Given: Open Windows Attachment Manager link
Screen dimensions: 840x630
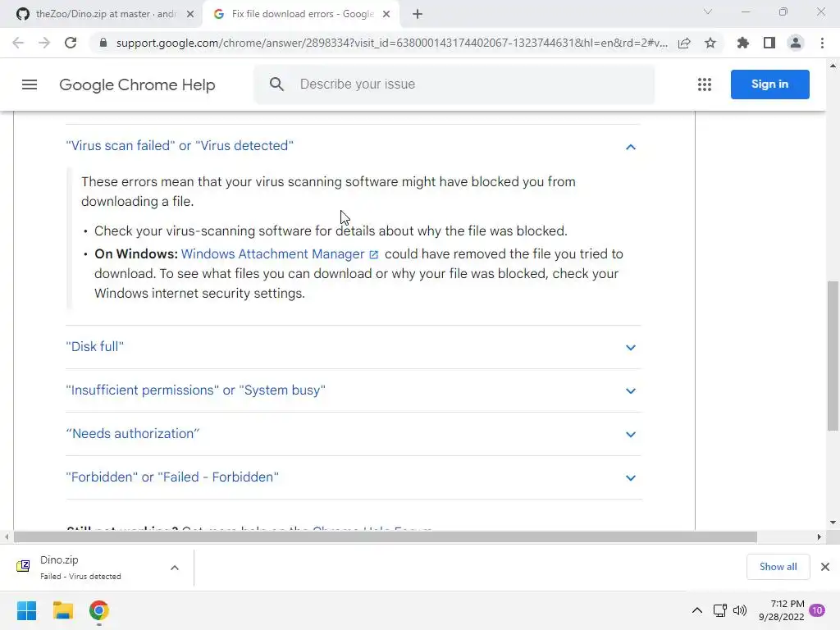Looking at the screenshot, I should (272, 254).
